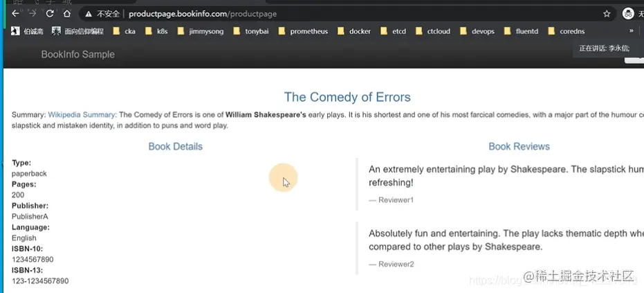644x293 pixels.
Task: Click the ISBN-13: label
Action: click(27, 270)
